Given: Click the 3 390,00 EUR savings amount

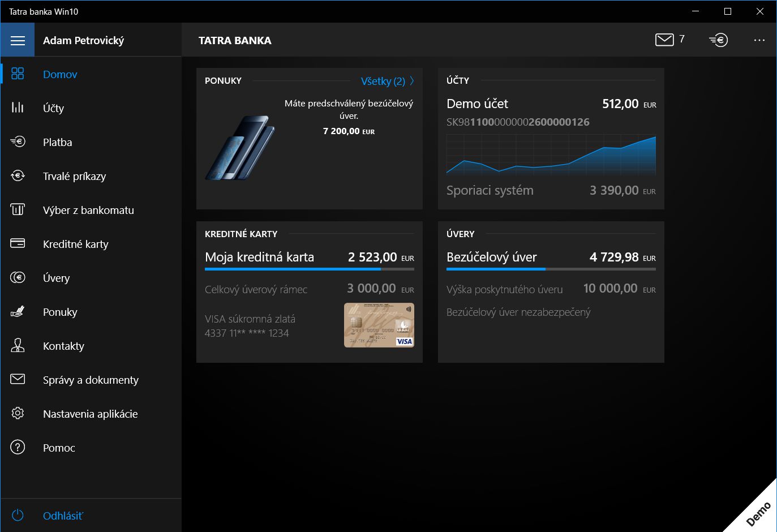Looking at the screenshot, I should tap(623, 190).
